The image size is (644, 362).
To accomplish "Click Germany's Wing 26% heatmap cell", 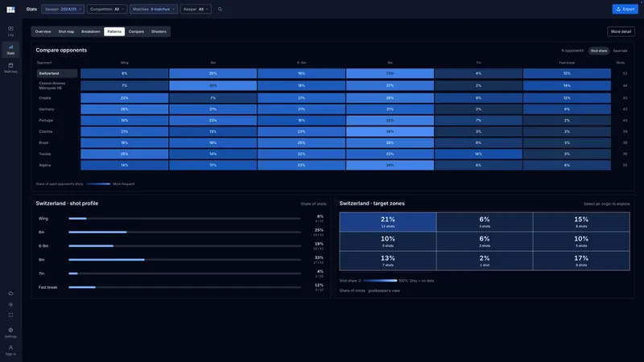I will coord(125,109).
